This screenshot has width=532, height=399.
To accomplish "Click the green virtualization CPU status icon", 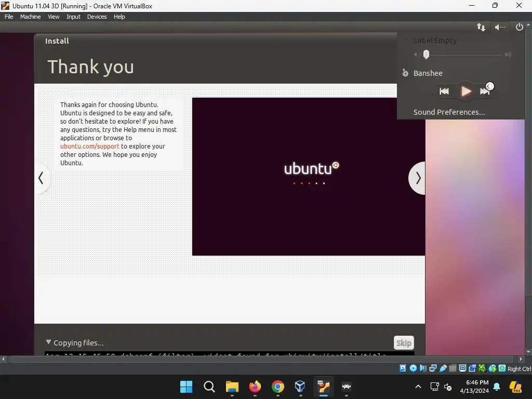I will (x=482, y=368).
